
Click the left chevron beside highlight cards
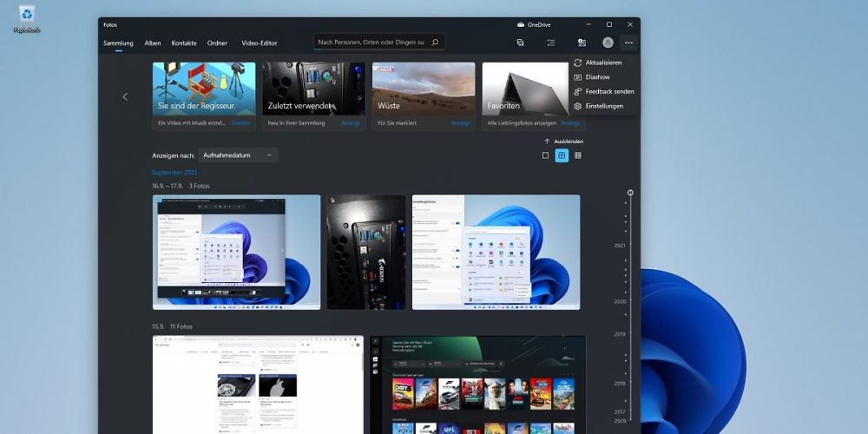(x=125, y=96)
